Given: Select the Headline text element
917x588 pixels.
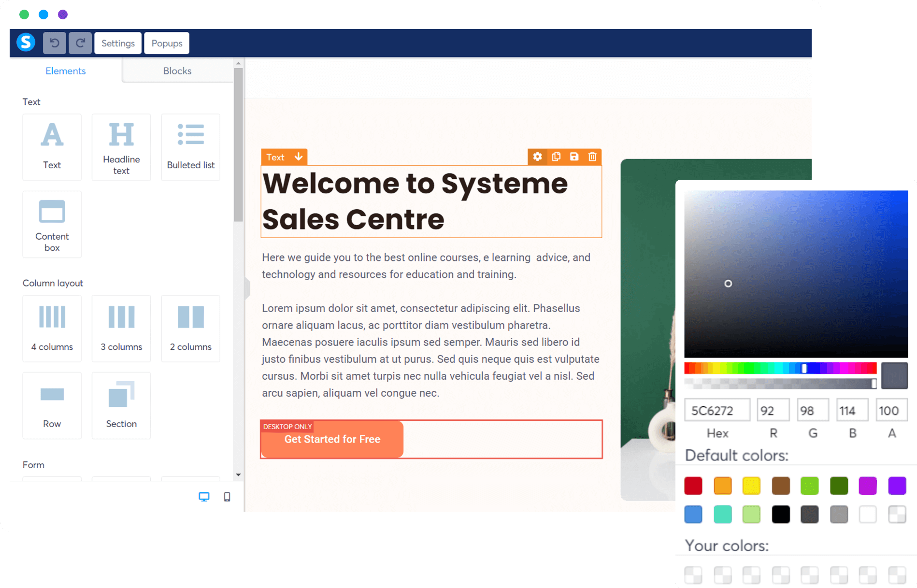Looking at the screenshot, I should 121,146.
